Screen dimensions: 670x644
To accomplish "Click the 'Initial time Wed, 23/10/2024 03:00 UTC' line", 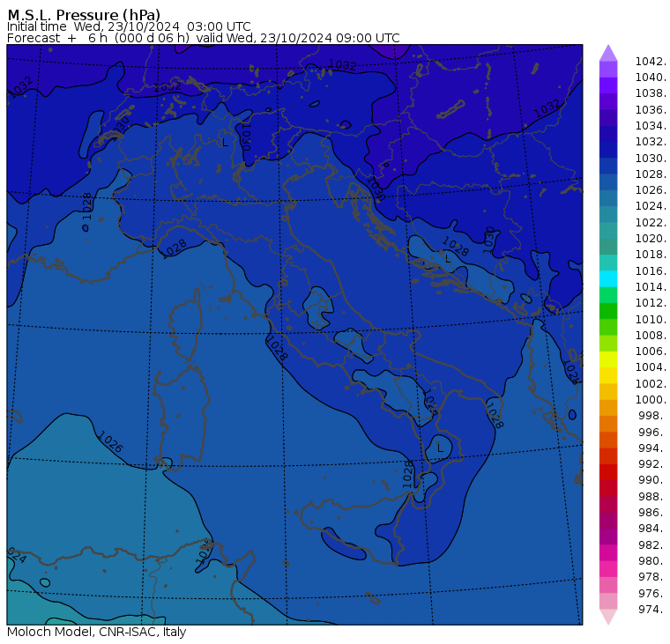I will [x=129, y=26].
